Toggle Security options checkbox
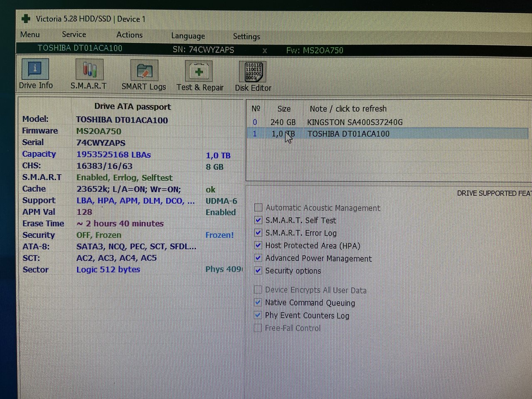 click(x=258, y=271)
